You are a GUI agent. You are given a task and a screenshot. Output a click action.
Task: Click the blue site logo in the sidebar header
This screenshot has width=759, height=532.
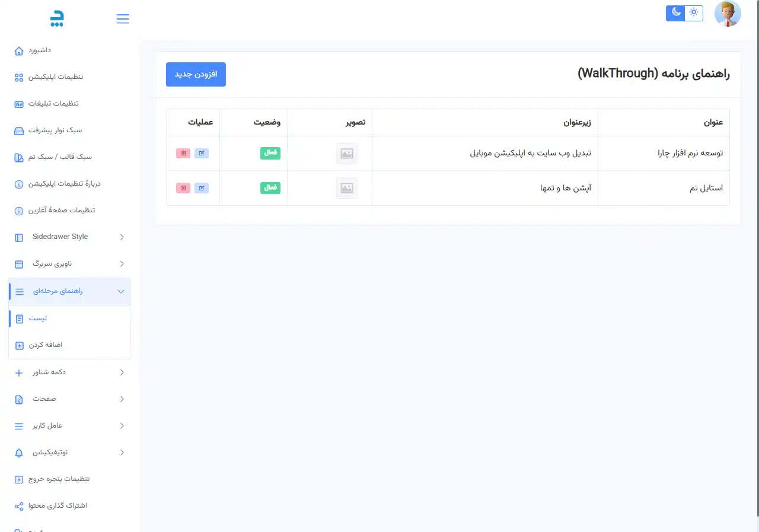coord(57,18)
